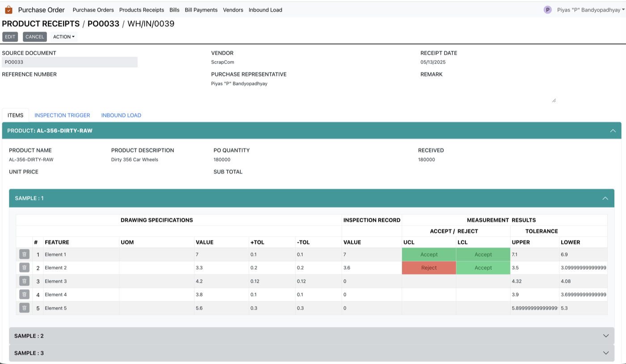
Task: Click lower tolerance 5.3 for Element 5
Action: point(564,308)
